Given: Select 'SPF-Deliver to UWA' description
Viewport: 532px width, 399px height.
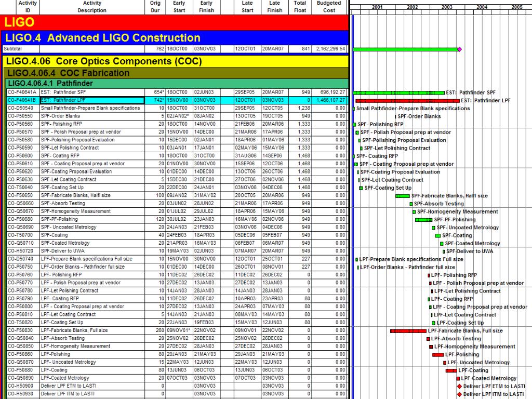Looking at the screenshot, I should point(63,251).
